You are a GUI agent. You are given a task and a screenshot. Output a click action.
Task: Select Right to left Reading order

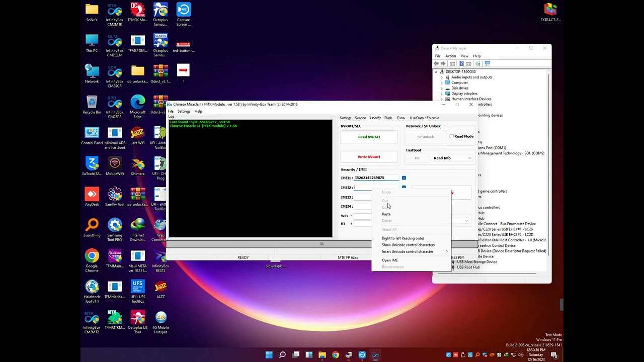pos(403,238)
